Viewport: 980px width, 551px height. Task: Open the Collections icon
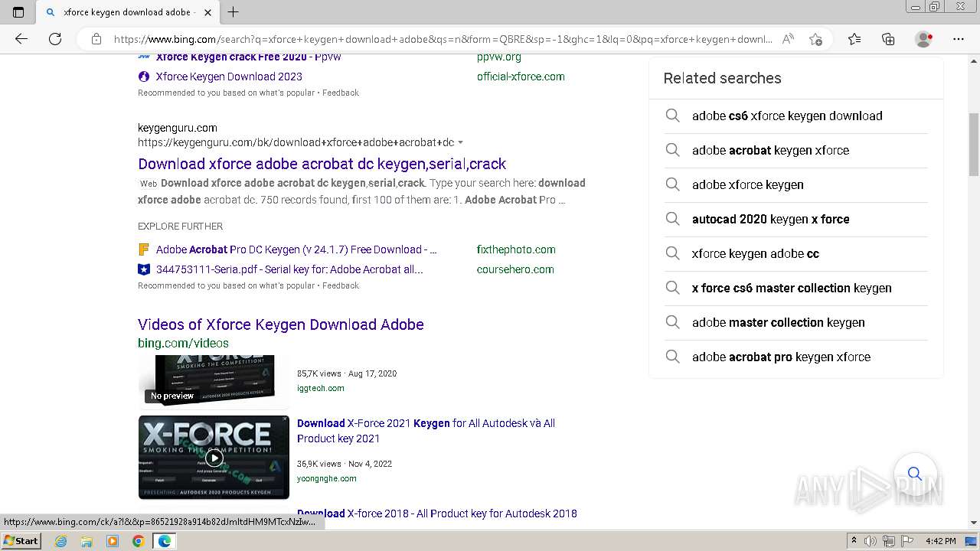[888, 39]
